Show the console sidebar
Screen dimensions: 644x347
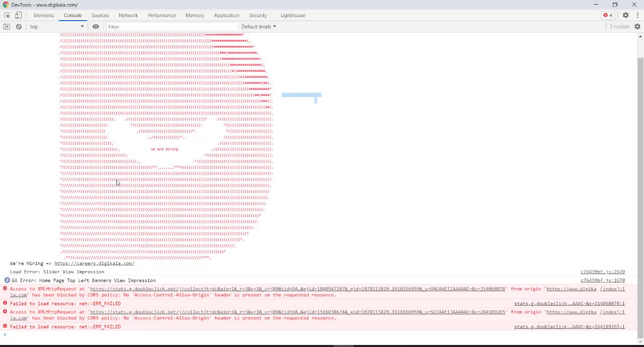7,27
